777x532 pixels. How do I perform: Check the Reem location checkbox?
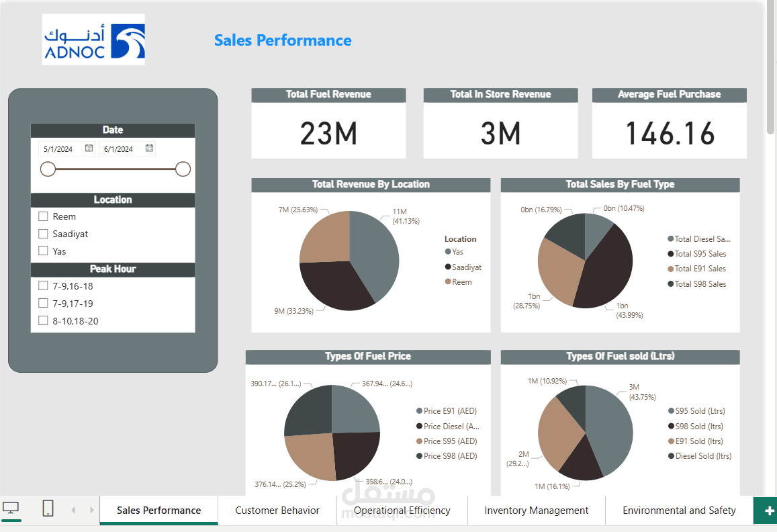[43, 216]
